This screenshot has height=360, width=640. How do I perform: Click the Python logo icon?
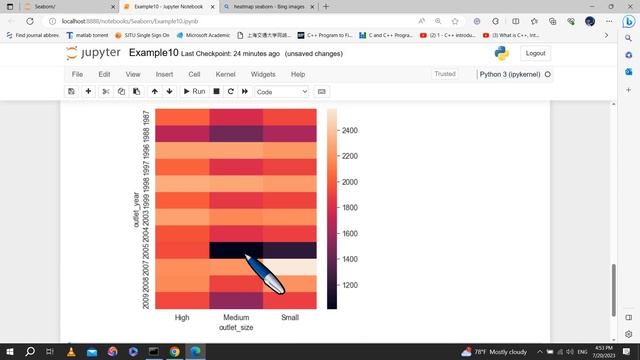point(502,53)
